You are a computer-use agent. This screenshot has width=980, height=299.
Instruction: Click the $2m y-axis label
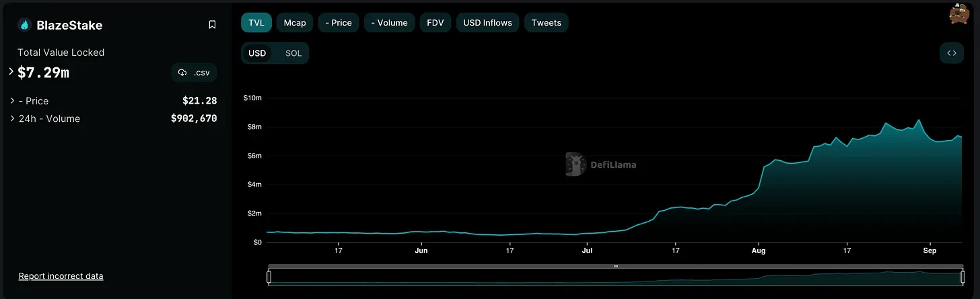click(x=254, y=213)
